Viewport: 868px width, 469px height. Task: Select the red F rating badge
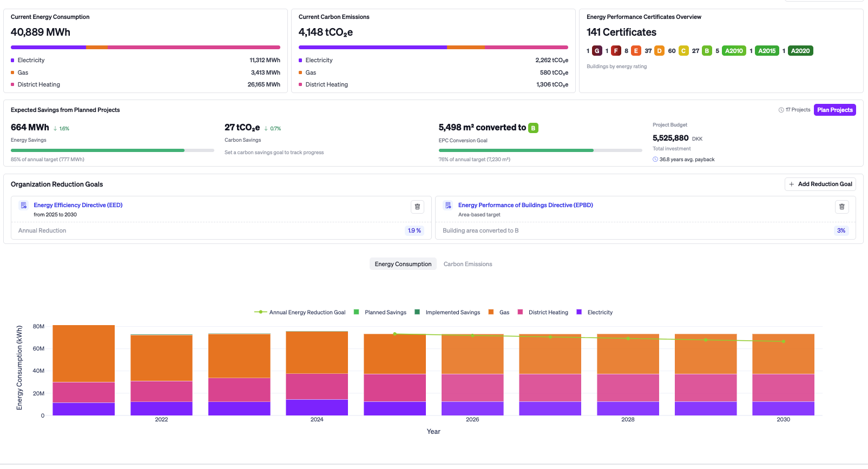[616, 51]
